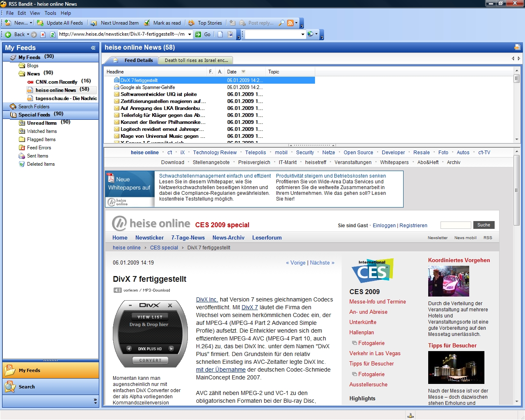Click the blank new page icon
This screenshot has height=420, width=525.
220,34
